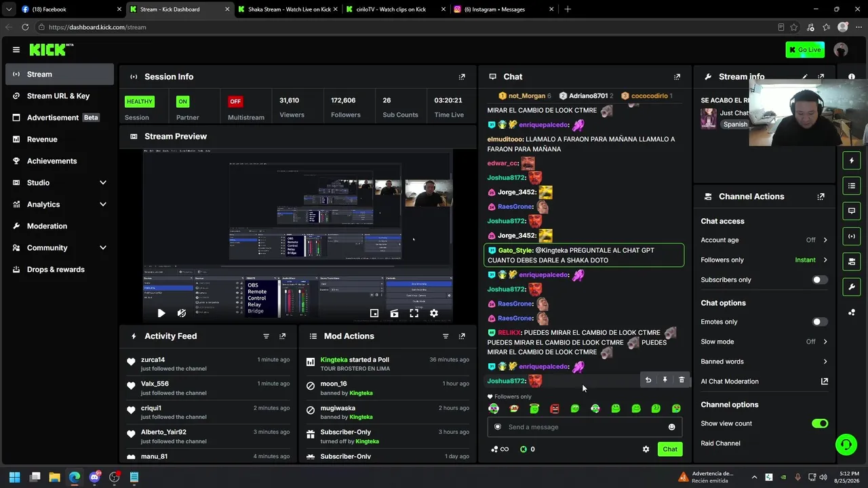The image size is (868, 488).
Task: Edit stream info with the pencil icon
Action: [x=805, y=77]
